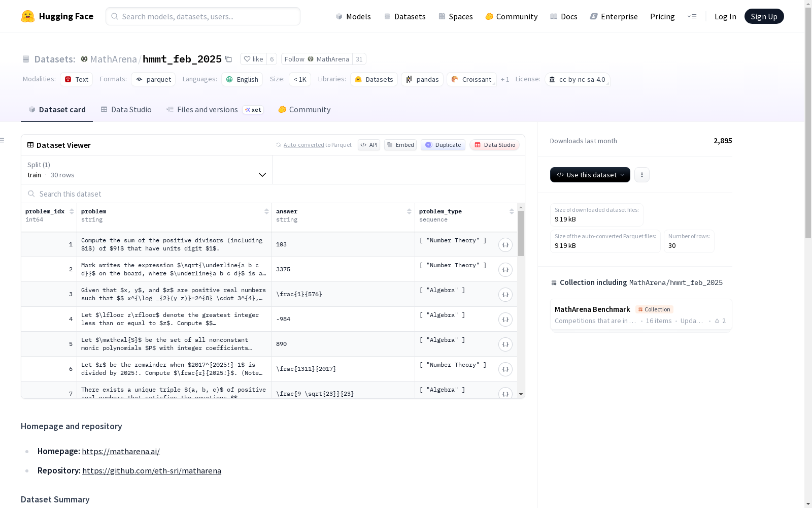Image resolution: width=812 pixels, height=508 pixels.
Task: Focus the Search this dataset field
Action: (273, 194)
